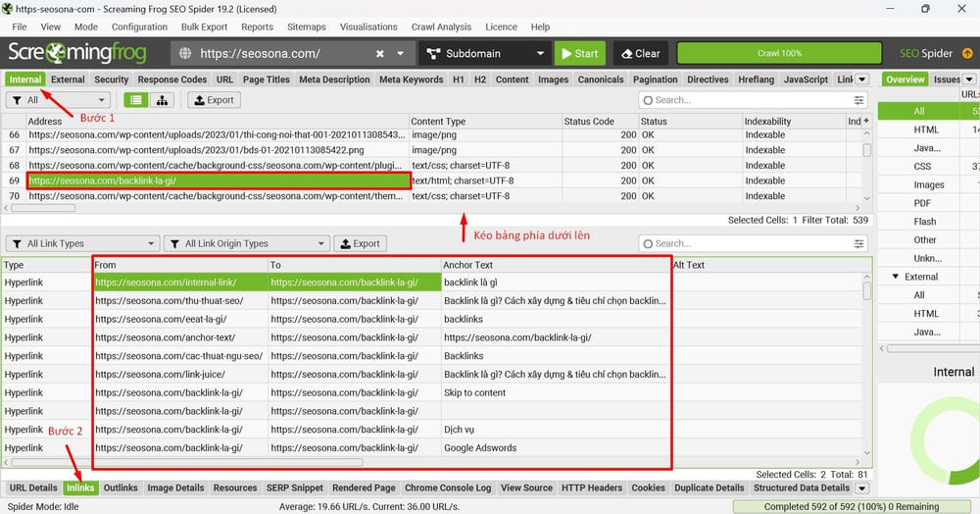Screen dimensions: 980x514
Task: Select the PDF item in overview
Action: click(x=922, y=203)
